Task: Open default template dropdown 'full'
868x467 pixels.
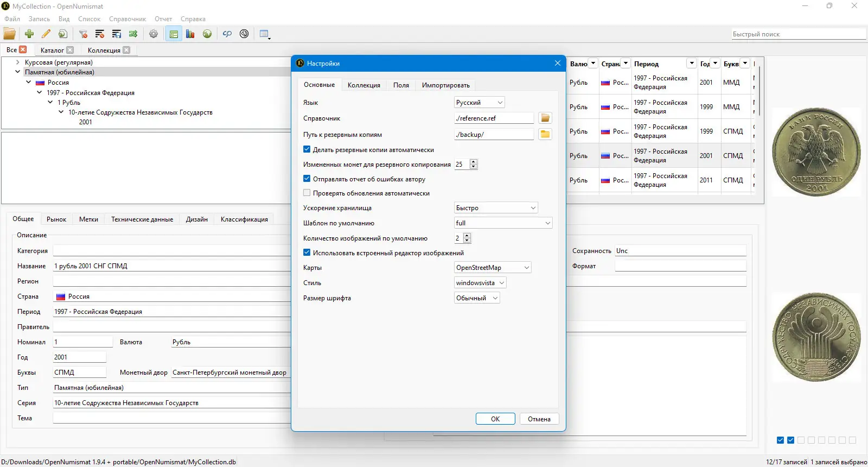Action: [x=503, y=223]
